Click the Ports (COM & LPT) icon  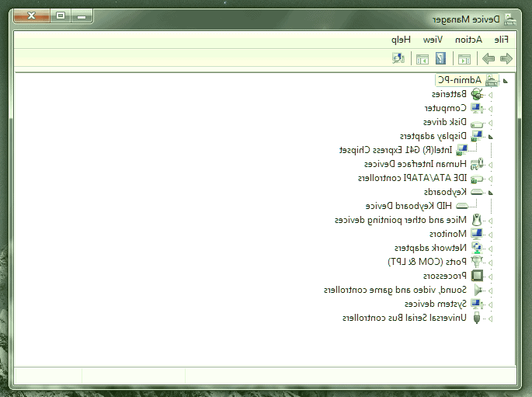tap(477, 262)
